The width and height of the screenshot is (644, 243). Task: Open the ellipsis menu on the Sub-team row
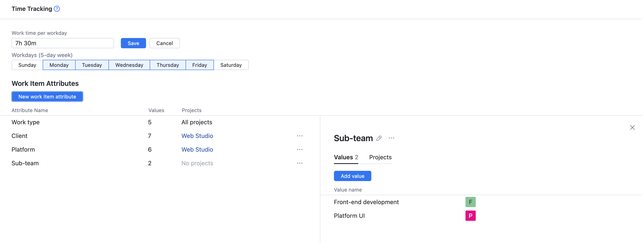click(300, 163)
